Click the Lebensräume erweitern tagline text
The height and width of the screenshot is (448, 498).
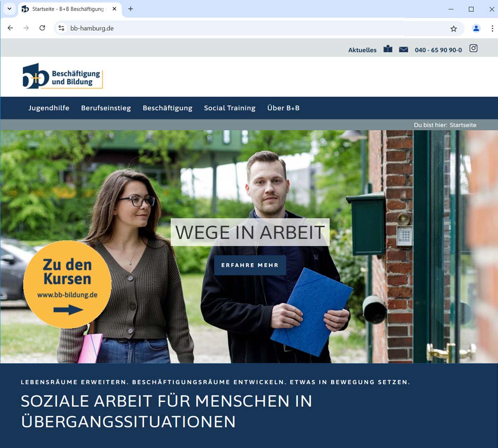[215, 382]
